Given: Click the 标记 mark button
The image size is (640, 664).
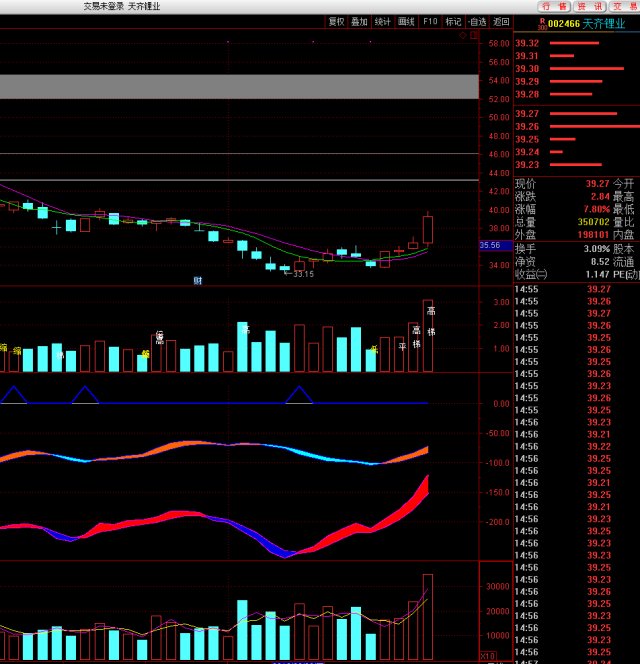Looking at the screenshot, I should pyautogui.click(x=453, y=21).
